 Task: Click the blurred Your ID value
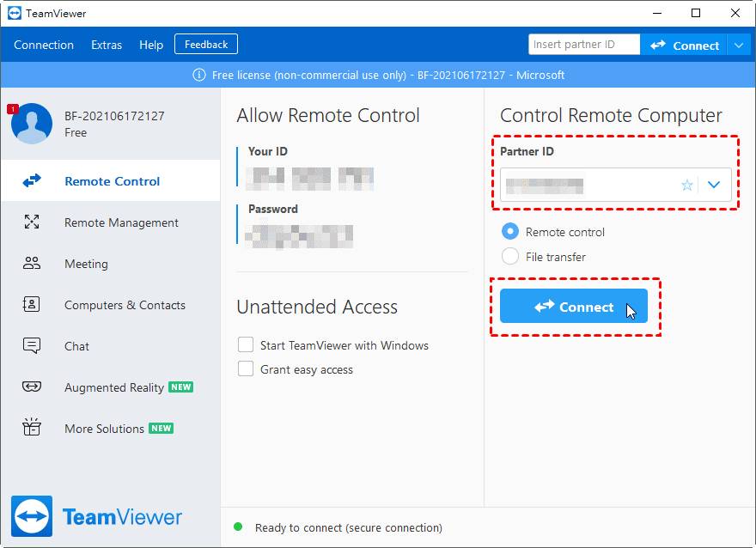[309, 179]
